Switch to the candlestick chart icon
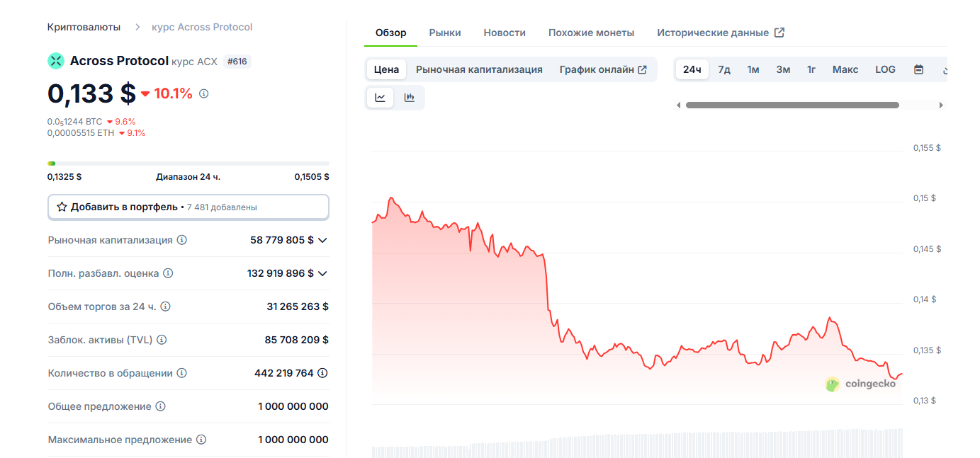Screen dimensions: 980x458 410,98
